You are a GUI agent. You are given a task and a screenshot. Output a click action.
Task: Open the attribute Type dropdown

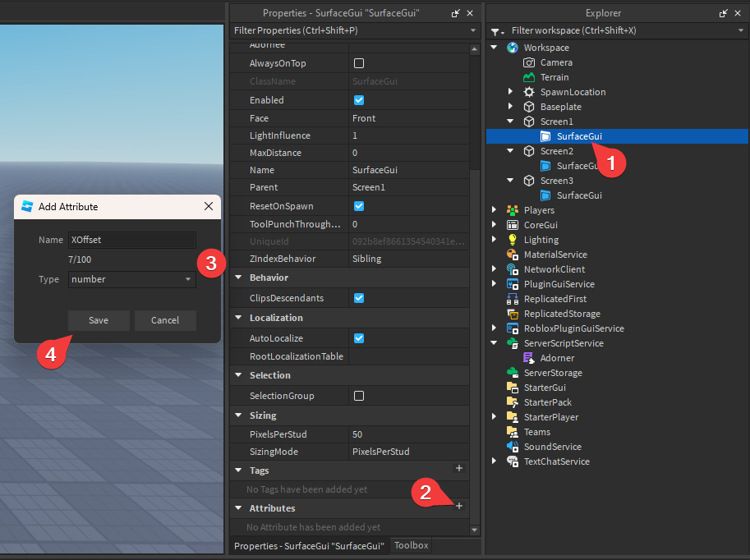[x=131, y=279]
